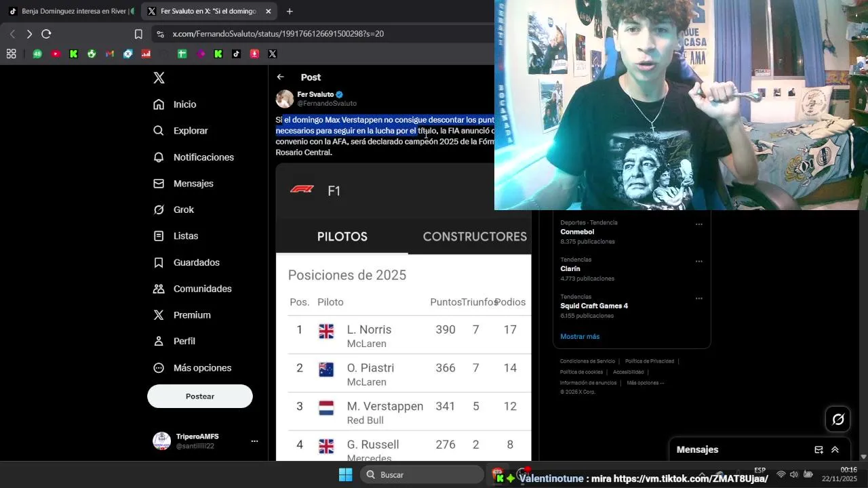Click the Grok floating button
This screenshot has height=488, width=868.
click(838, 420)
